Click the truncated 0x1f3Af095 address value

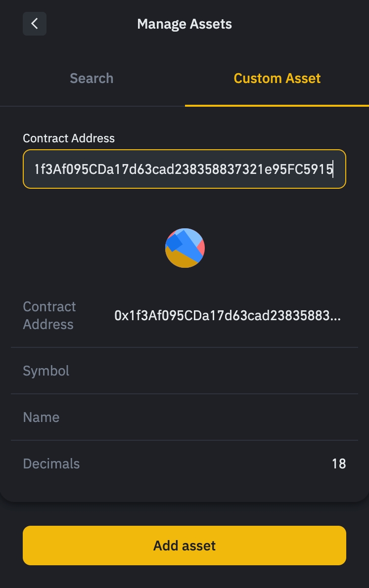click(227, 316)
